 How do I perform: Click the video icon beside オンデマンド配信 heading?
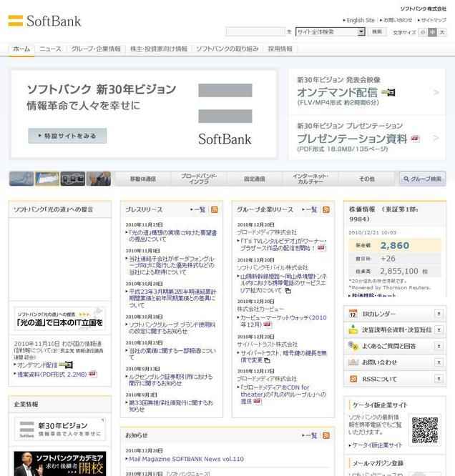point(388,92)
